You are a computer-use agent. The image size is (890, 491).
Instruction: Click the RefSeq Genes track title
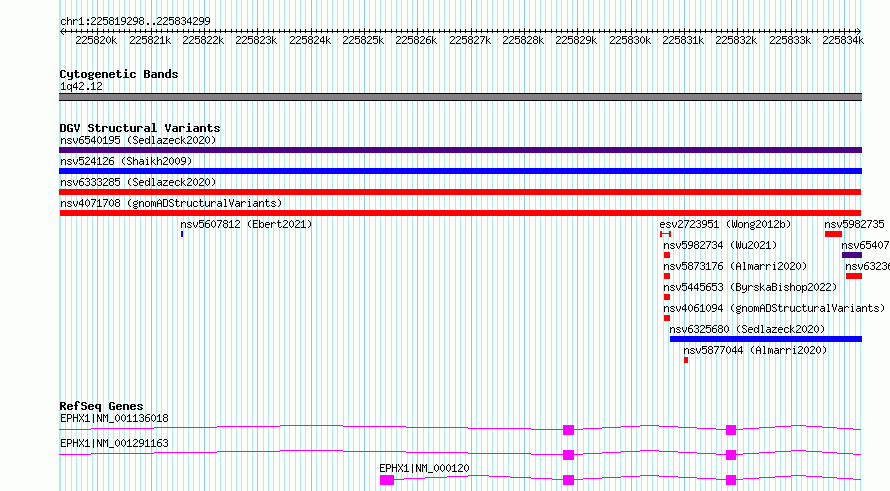[101, 406]
